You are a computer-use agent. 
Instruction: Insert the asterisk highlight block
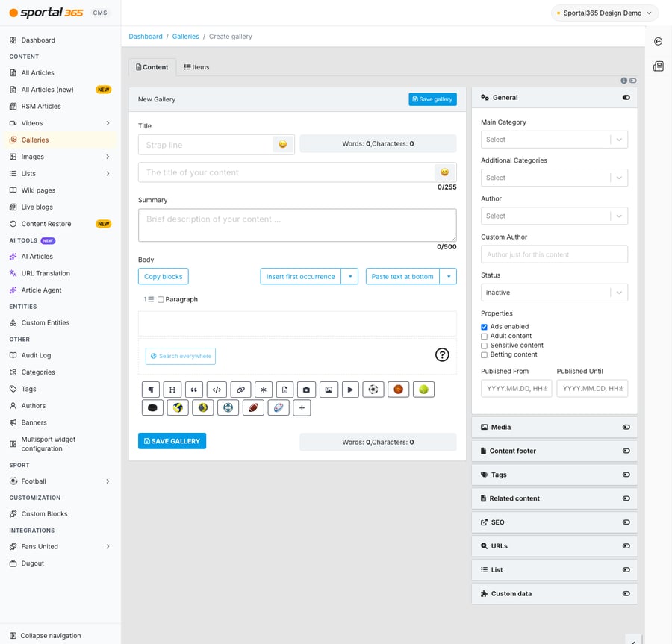(x=264, y=390)
